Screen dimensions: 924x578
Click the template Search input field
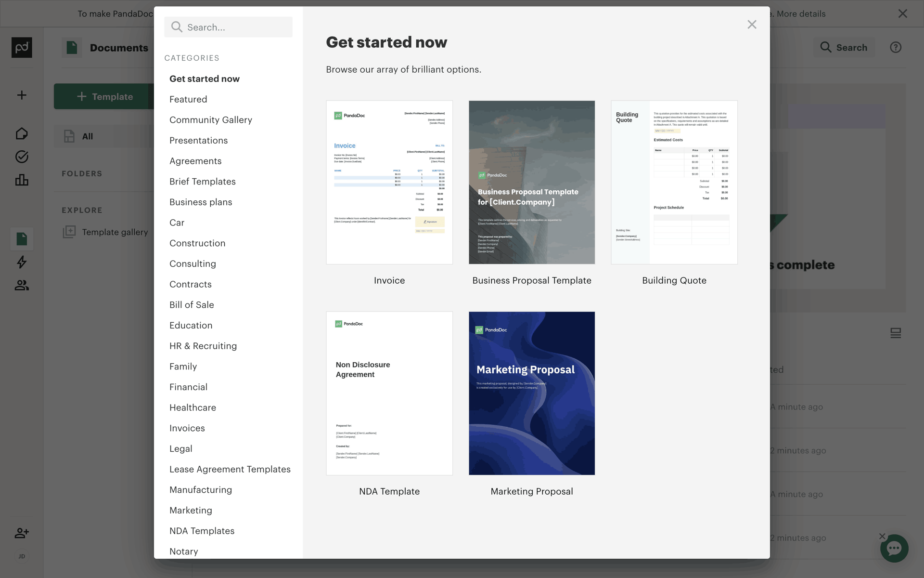coord(228,27)
